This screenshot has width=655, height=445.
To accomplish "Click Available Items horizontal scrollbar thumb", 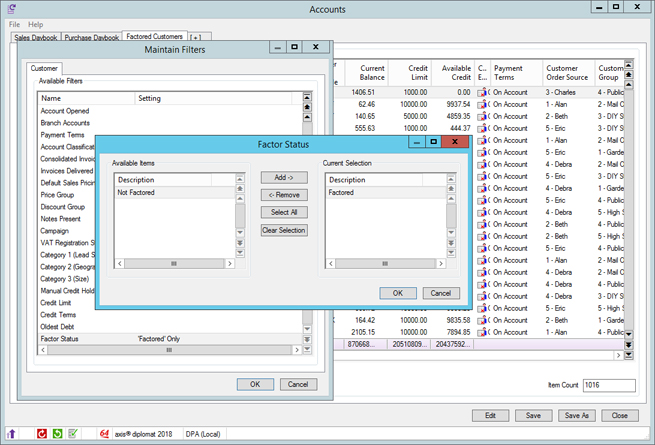I will [174, 264].
